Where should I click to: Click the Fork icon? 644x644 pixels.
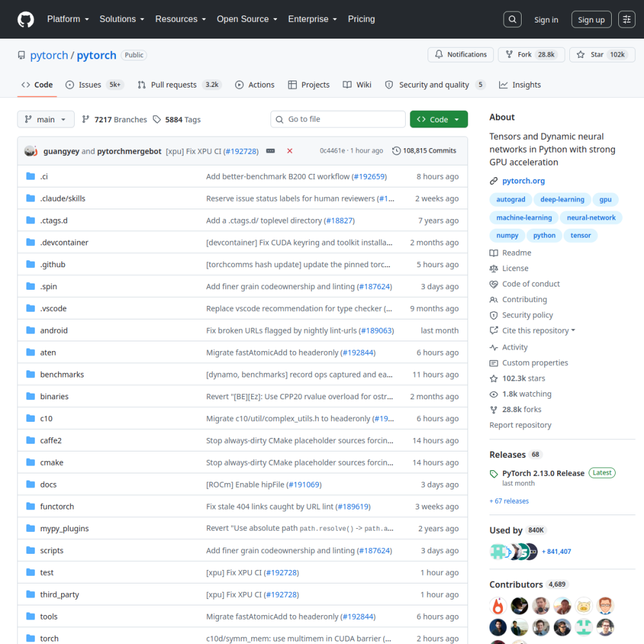tap(509, 55)
